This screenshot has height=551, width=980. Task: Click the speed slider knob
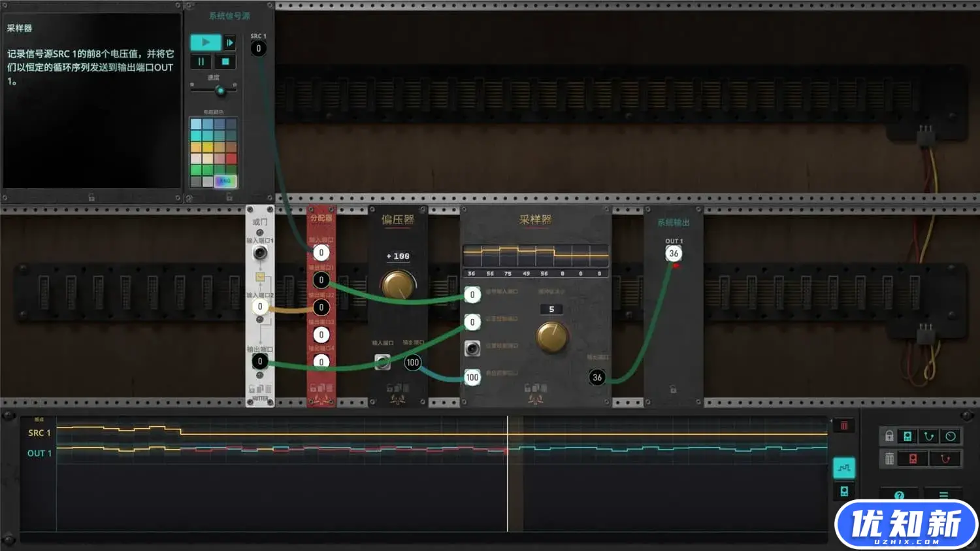click(x=220, y=90)
